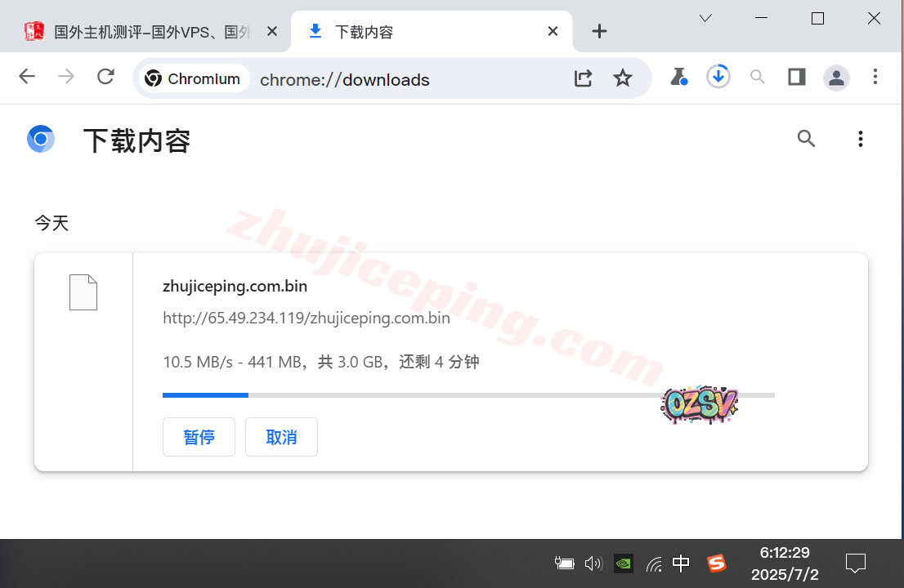Cancel the download with 取消 button
Image resolution: width=904 pixels, height=588 pixels.
pos(281,437)
